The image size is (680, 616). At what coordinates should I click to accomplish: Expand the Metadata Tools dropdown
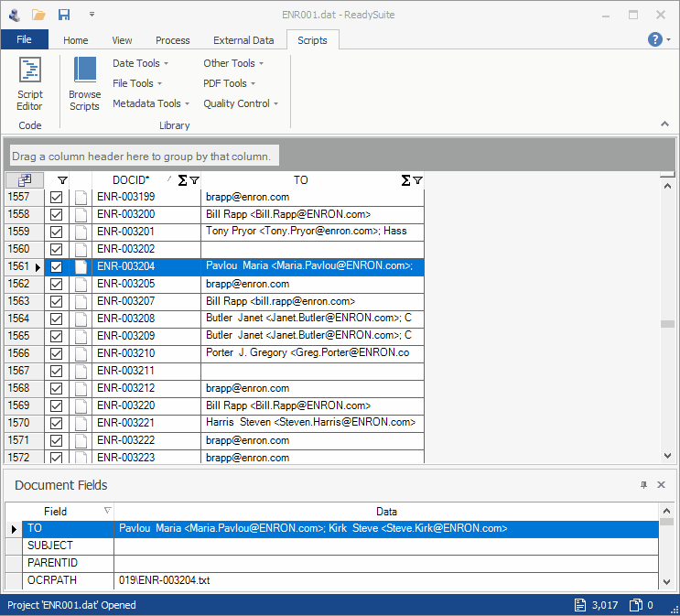pyautogui.click(x=151, y=103)
